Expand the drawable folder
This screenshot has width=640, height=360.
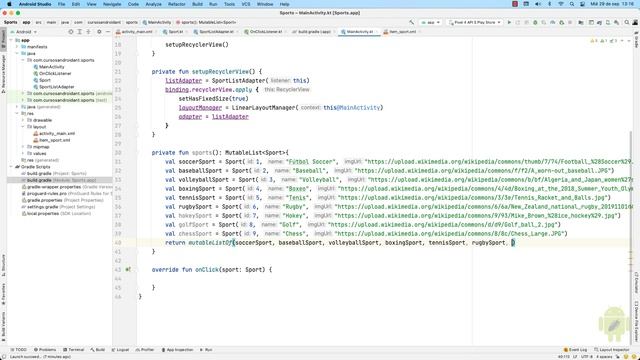(23, 120)
